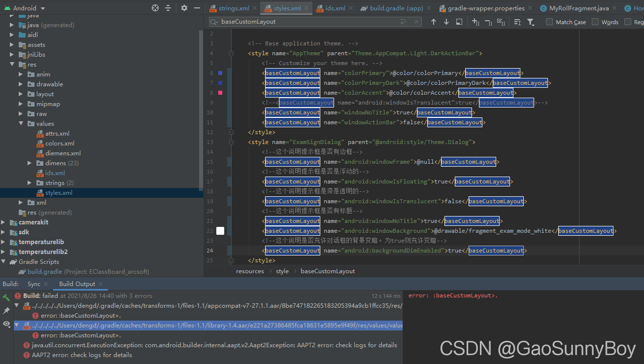Click the scroll-from-source target icon
644x364 pixels.
[155, 8]
